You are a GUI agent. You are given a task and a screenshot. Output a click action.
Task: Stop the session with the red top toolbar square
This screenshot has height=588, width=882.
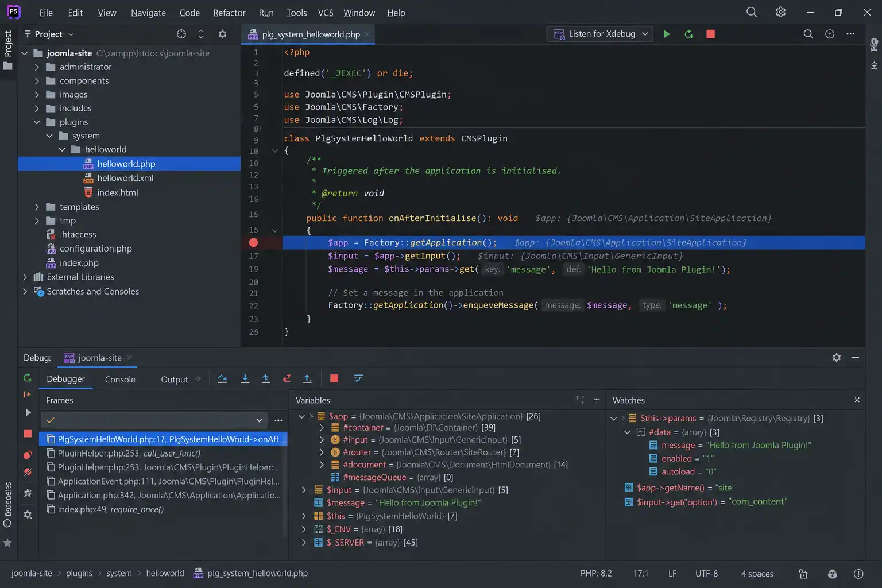coord(710,34)
